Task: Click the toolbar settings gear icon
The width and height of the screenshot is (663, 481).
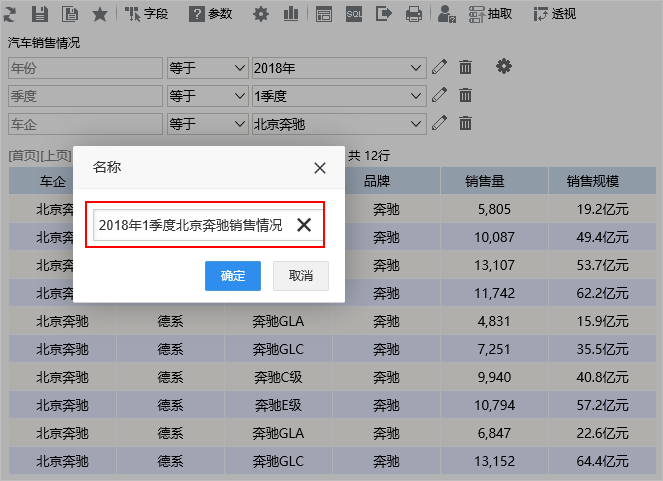Action: (x=260, y=14)
